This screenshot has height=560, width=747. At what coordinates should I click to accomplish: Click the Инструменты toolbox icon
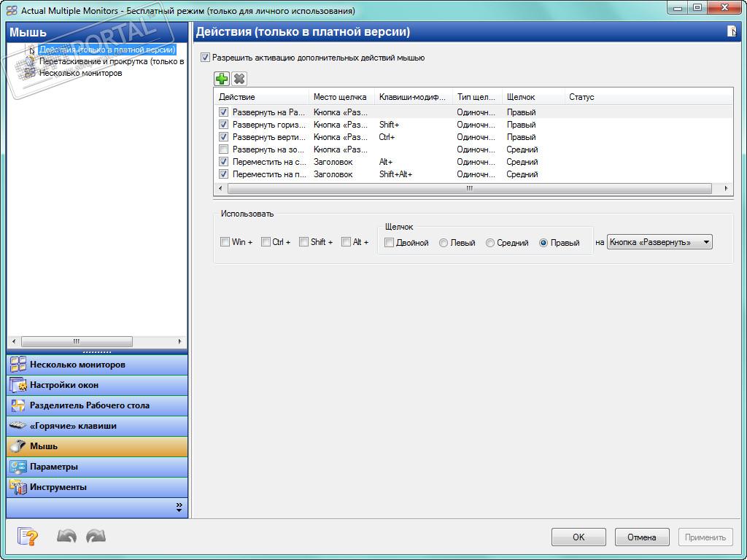[x=18, y=487]
